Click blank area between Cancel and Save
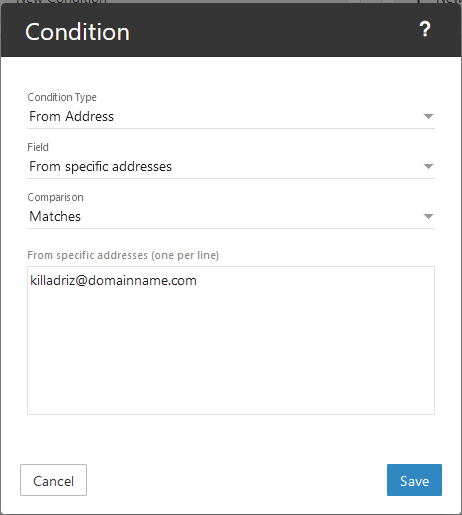Viewport: 462px width, 515px height. (237, 480)
